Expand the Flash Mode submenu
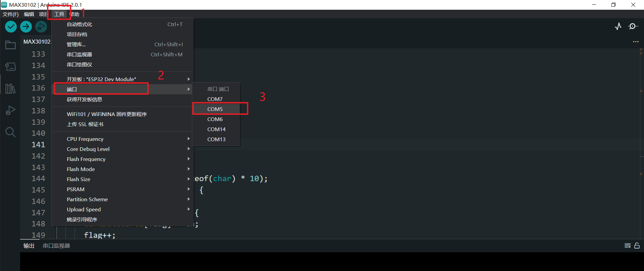644x271 pixels. [x=123, y=169]
